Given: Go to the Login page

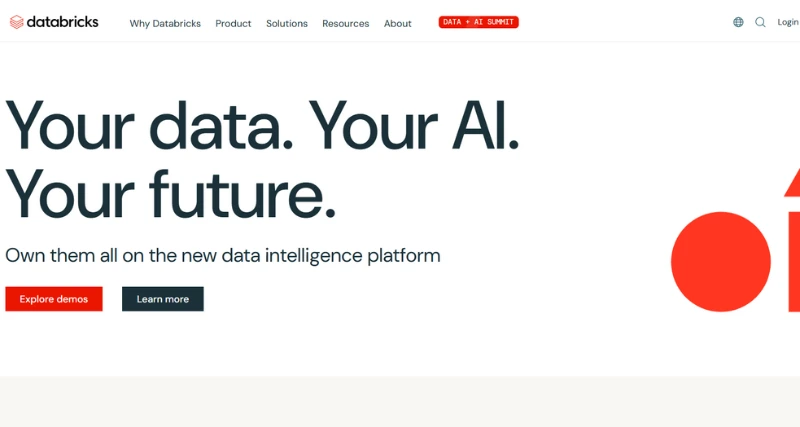Looking at the screenshot, I should point(788,22).
